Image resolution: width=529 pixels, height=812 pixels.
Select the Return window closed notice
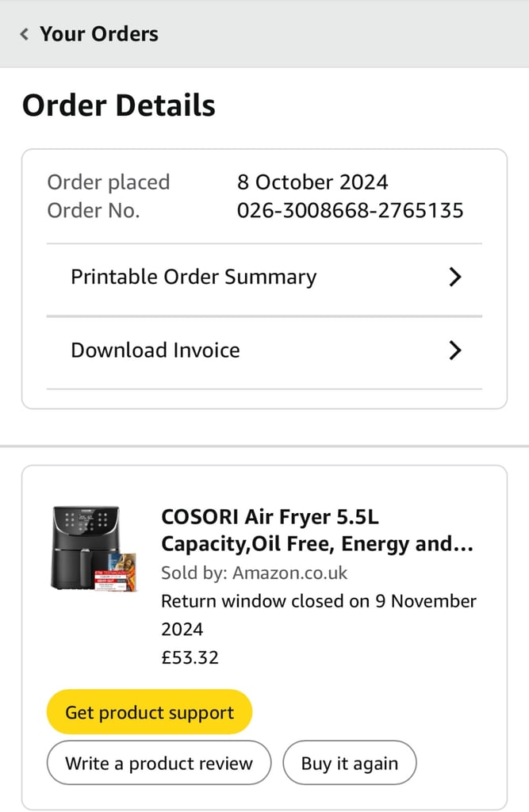(x=319, y=615)
